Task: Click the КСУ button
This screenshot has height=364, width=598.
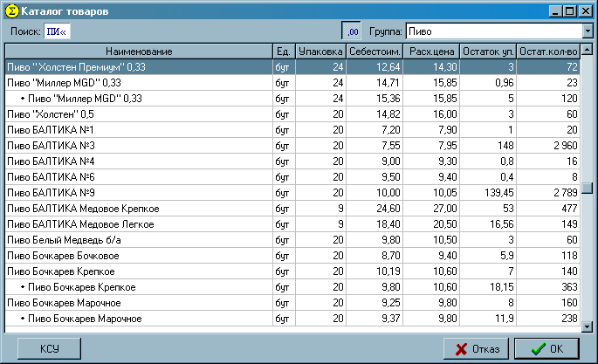Action: [x=49, y=348]
